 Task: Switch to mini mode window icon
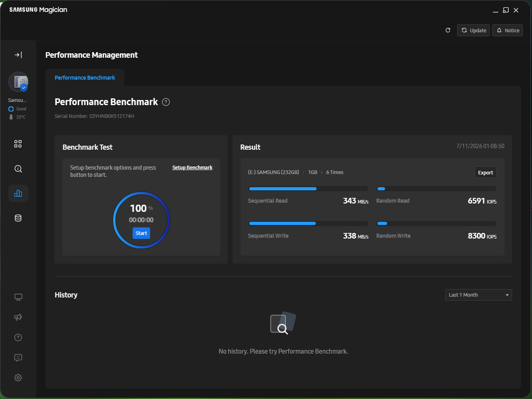(506, 10)
